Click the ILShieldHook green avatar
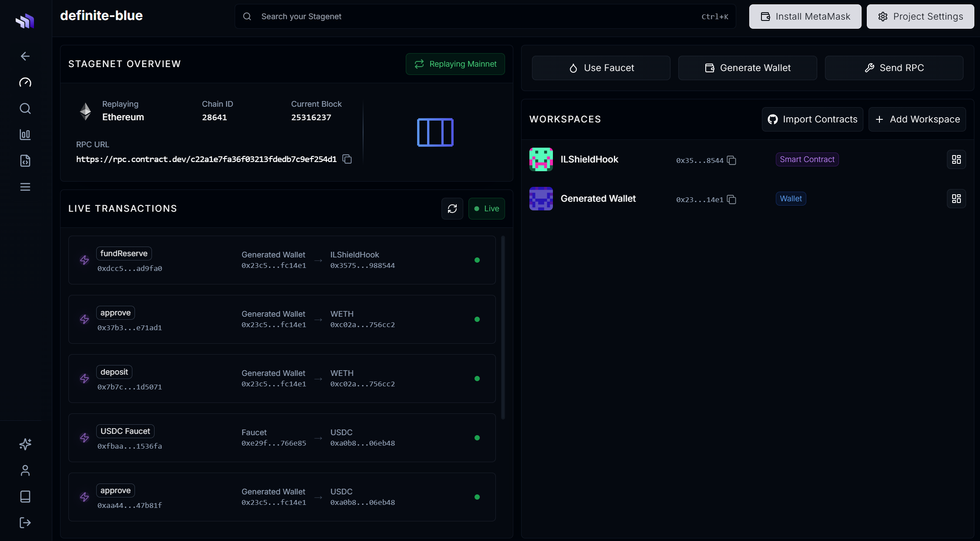Screen dimensions: 980x541 pos(541,159)
